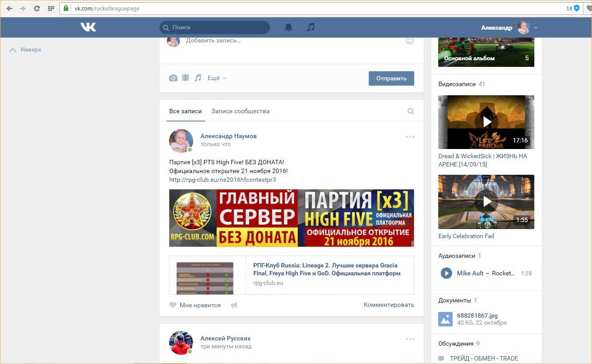Screen dimensions: 592x364
Task: Click the ad blocker shield icon
Action: click(x=577, y=8)
